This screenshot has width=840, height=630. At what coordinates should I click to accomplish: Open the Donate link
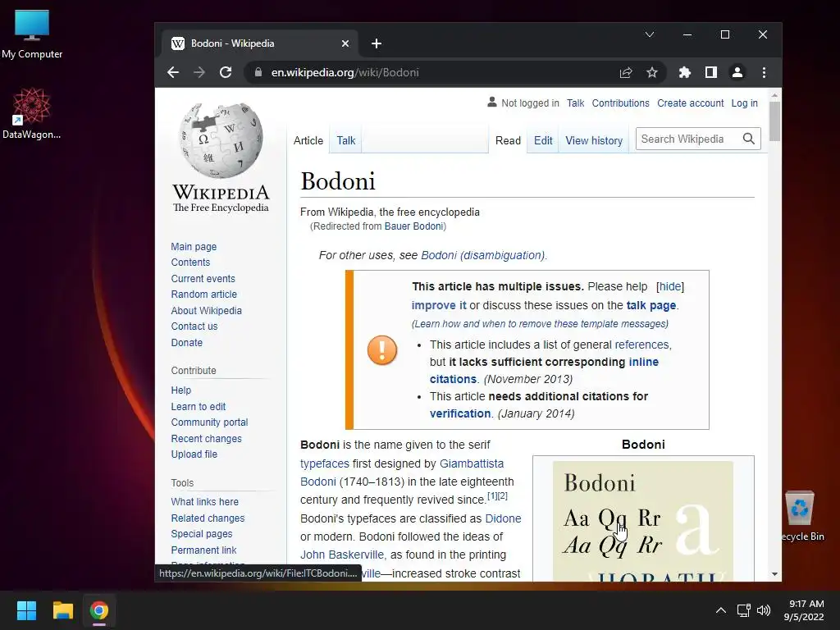pyautogui.click(x=186, y=342)
